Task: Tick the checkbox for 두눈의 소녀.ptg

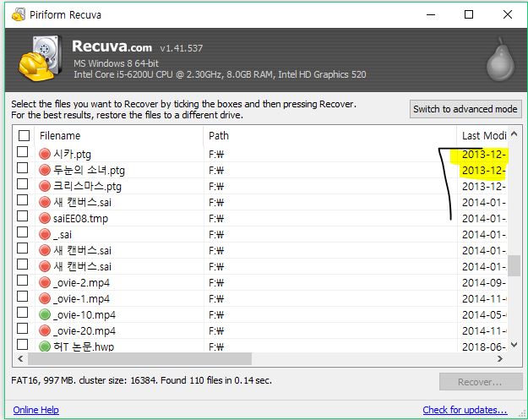Action: click(22, 167)
